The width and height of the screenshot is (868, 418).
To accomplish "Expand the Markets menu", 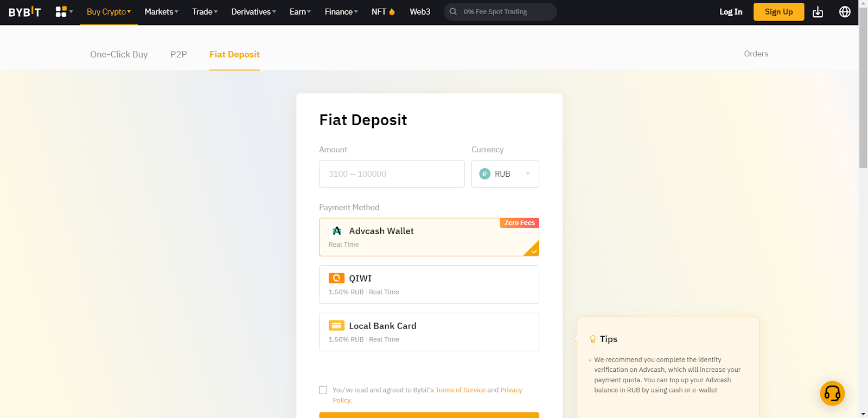I will (x=161, y=12).
